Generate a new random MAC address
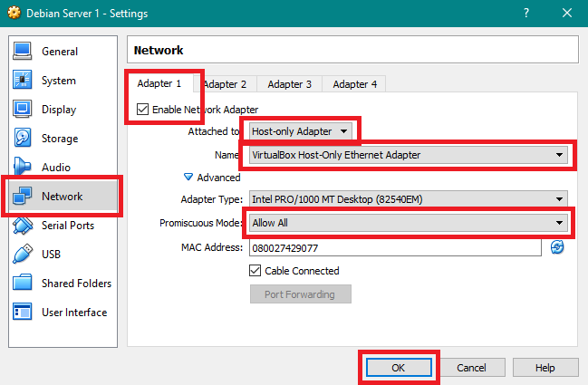Viewport: 588px width, 385px height. [x=557, y=247]
